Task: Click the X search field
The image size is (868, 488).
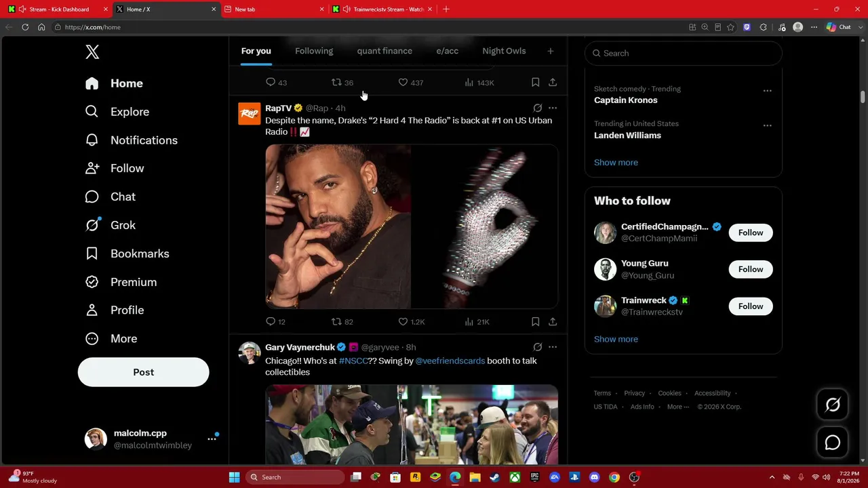Action: 684,53
